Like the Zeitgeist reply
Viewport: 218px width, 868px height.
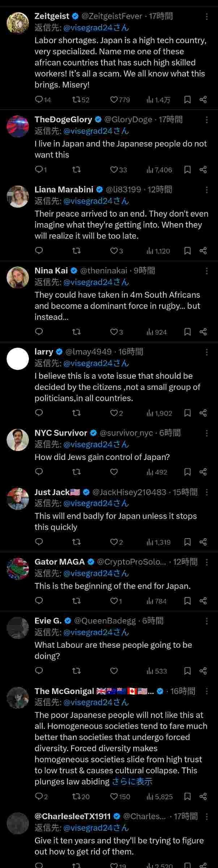[x=114, y=100]
